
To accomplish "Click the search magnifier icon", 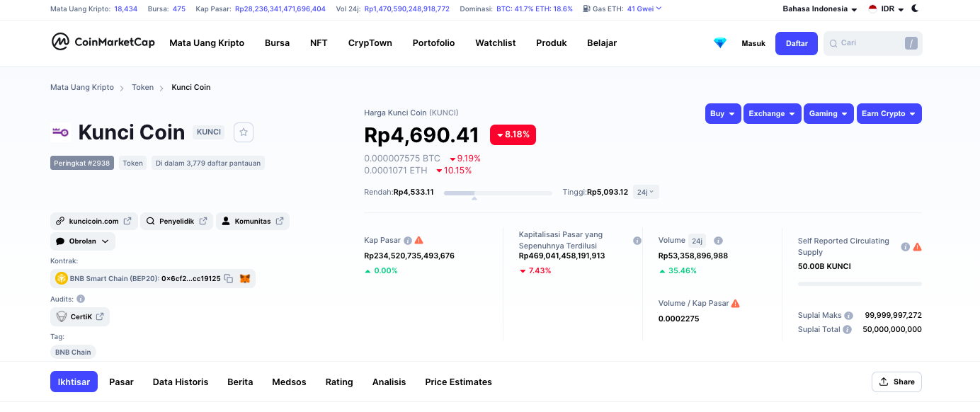I will pos(833,44).
